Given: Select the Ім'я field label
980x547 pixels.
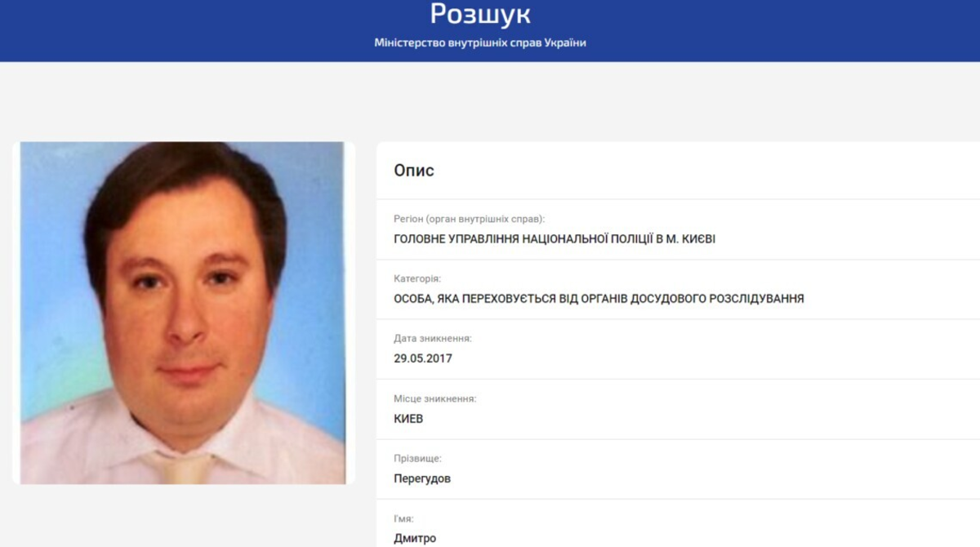Looking at the screenshot, I should [403, 518].
